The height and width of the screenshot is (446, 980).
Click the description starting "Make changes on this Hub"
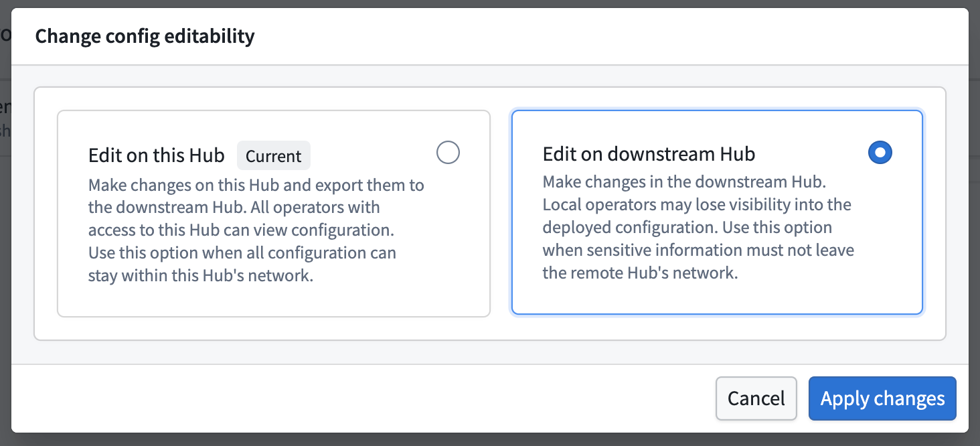[x=256, y=230]
